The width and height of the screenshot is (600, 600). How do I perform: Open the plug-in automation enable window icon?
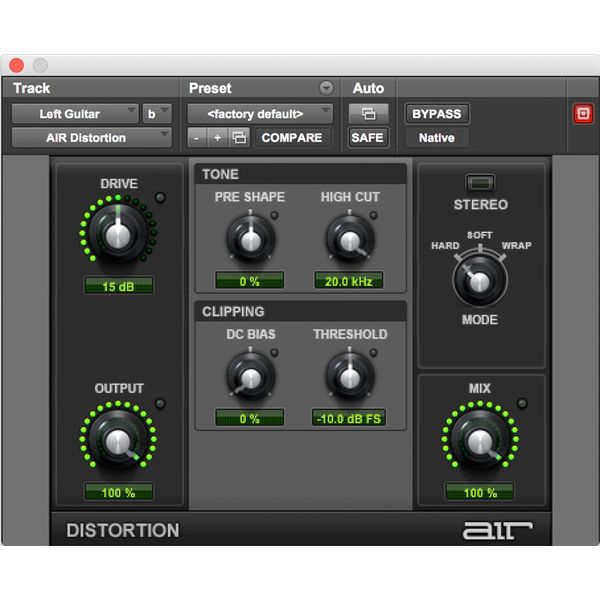(x=368, y=113)
